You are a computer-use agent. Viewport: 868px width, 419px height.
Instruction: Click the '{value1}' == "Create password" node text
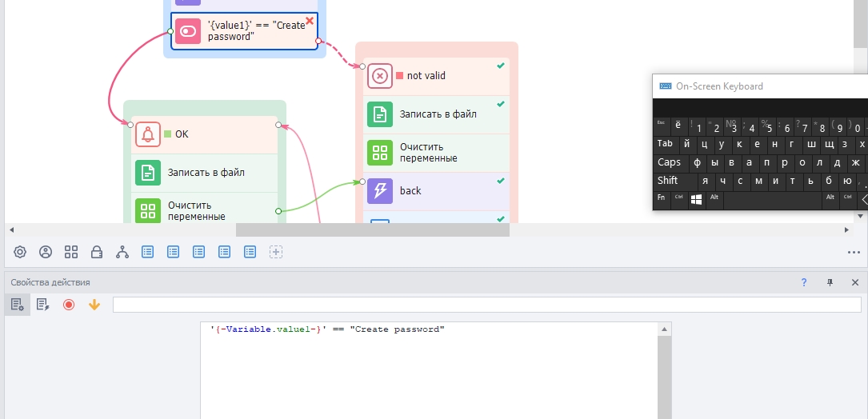[256, 31]
